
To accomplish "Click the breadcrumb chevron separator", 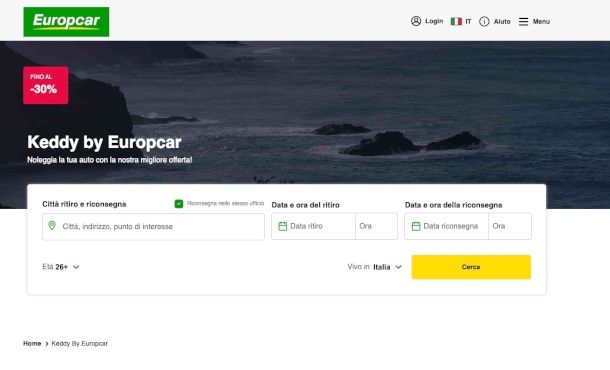I will coord(47,344).
